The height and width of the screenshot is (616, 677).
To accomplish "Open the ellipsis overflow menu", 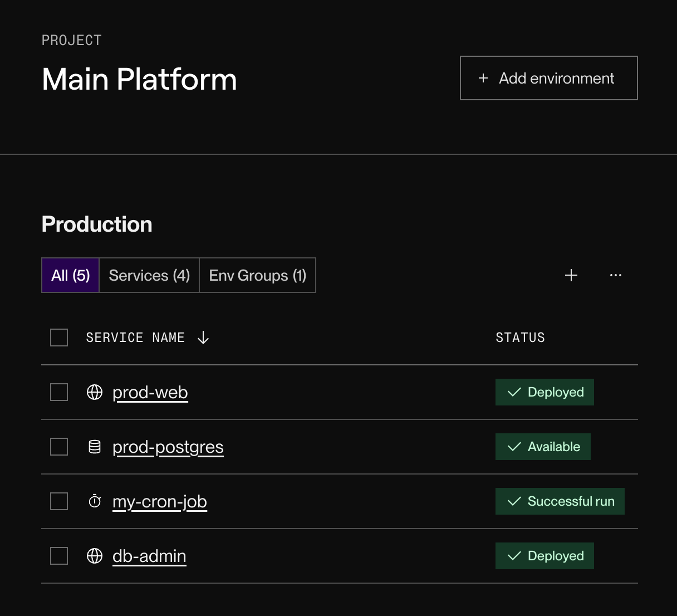I will point(616,275).
